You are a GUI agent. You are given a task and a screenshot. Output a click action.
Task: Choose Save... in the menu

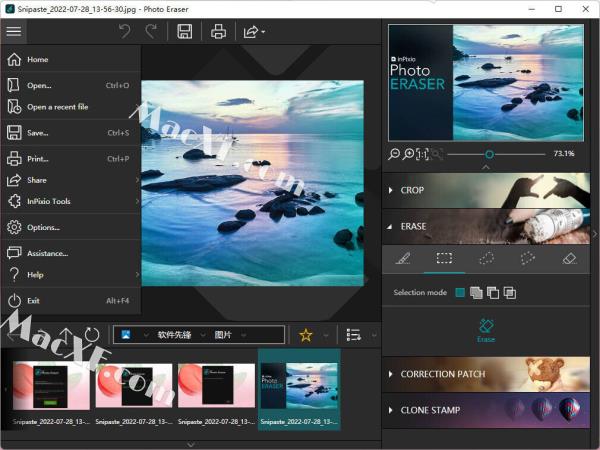pyautogui.click(x=71, y=133)
